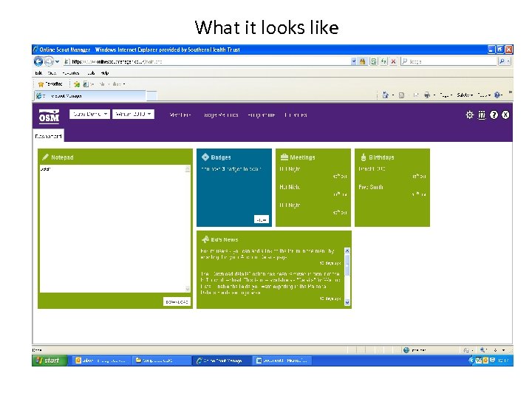The width and height of the screenshot is (532, 399).
Task: Click the badges to award text
Action: pos(231,168)
